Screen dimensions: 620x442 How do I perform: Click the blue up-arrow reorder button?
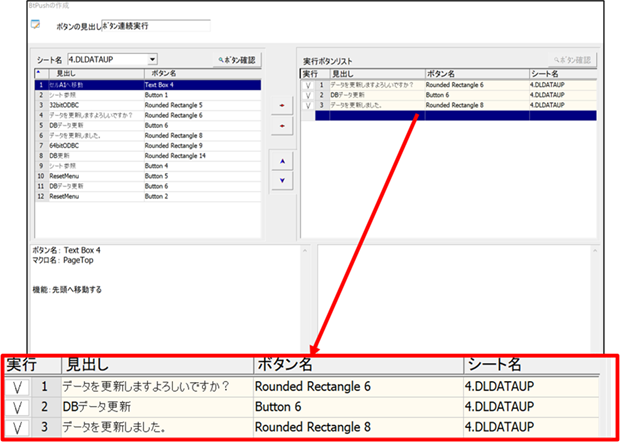[282, 161]
